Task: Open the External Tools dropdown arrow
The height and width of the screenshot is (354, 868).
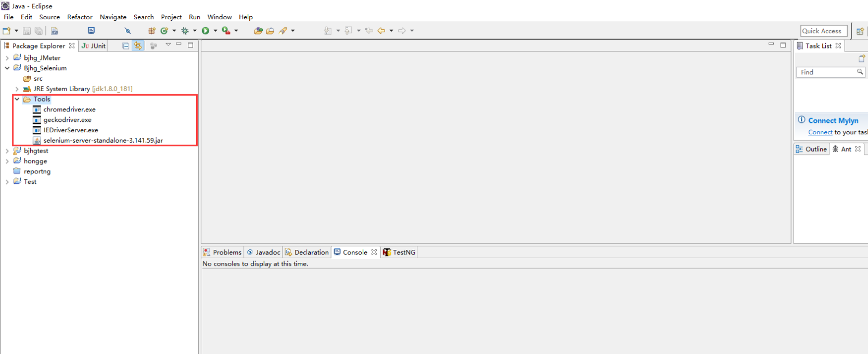Action: [236, 31]
